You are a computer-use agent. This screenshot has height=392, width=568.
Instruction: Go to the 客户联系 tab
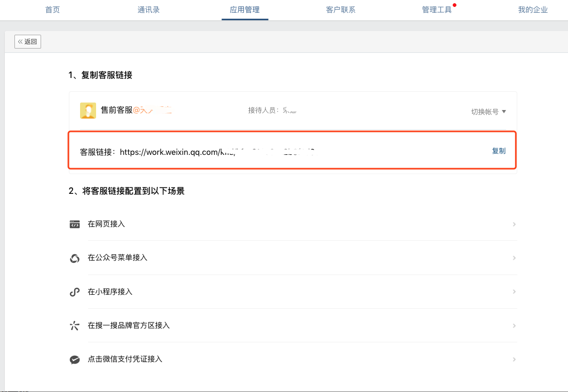pos(341,10)
